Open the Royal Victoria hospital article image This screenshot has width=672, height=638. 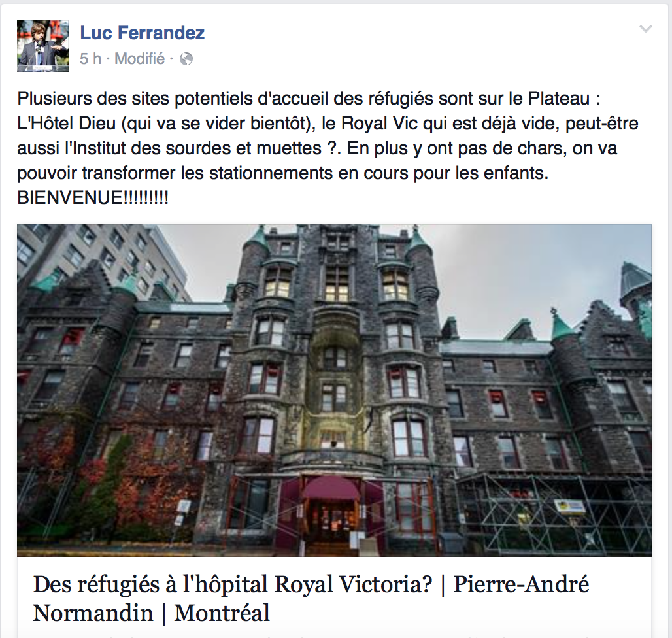pyautogui.click(x=334, y=390)
